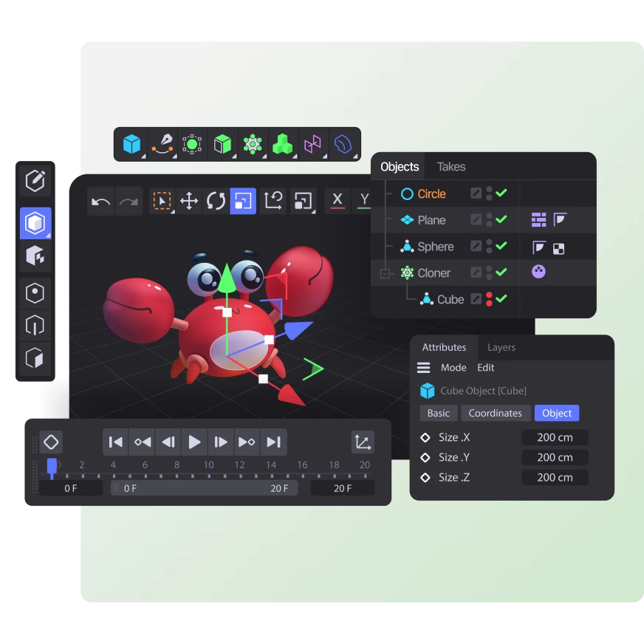644x644 pixels.
Task: Go to start of animation
Action: pos(115,442)
